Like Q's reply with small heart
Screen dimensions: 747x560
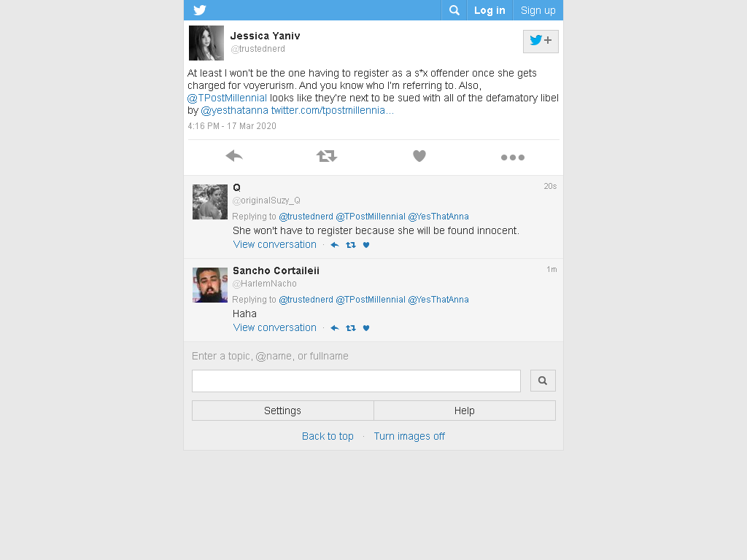(x=366, y=245)
